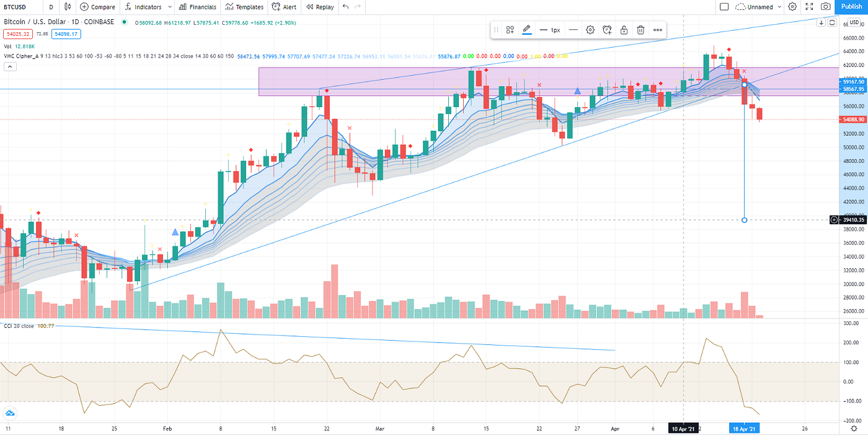Click the Compare button
Viewport: 868px width, 436px height.
(x=97, y=7)
